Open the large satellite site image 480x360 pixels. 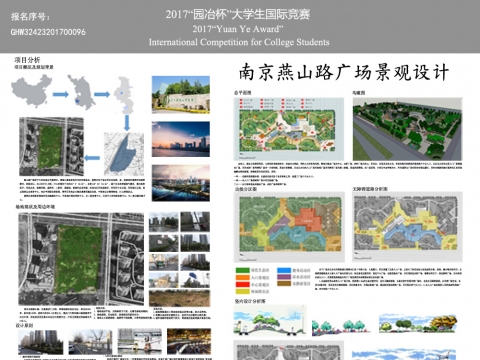pos(81,259)
